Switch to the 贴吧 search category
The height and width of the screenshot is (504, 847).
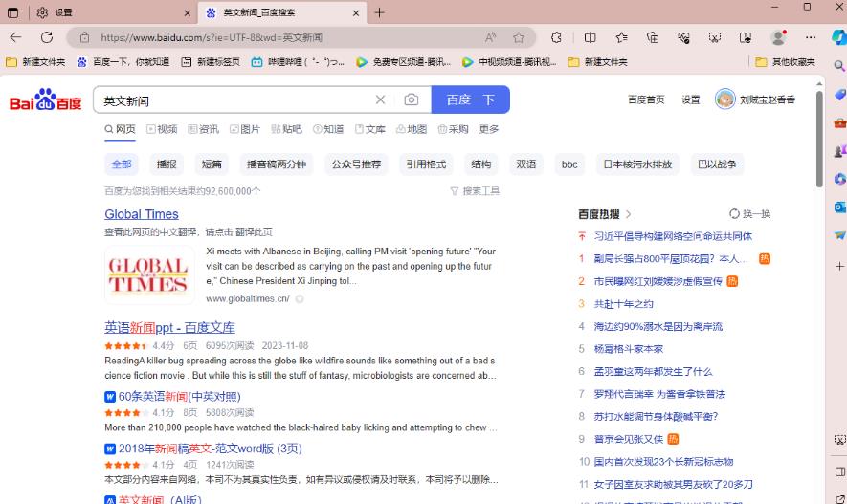point(286,129)
